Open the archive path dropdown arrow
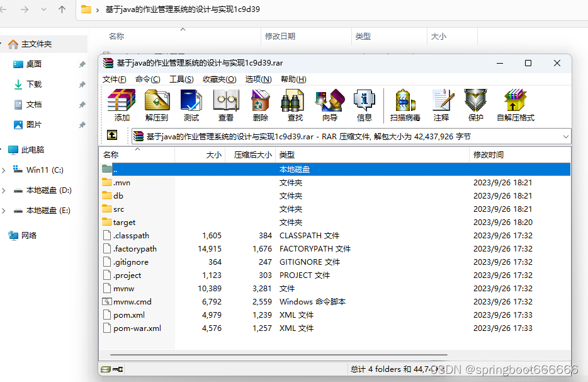The height and width of the screenshot is (382, 588). [565, 137]
